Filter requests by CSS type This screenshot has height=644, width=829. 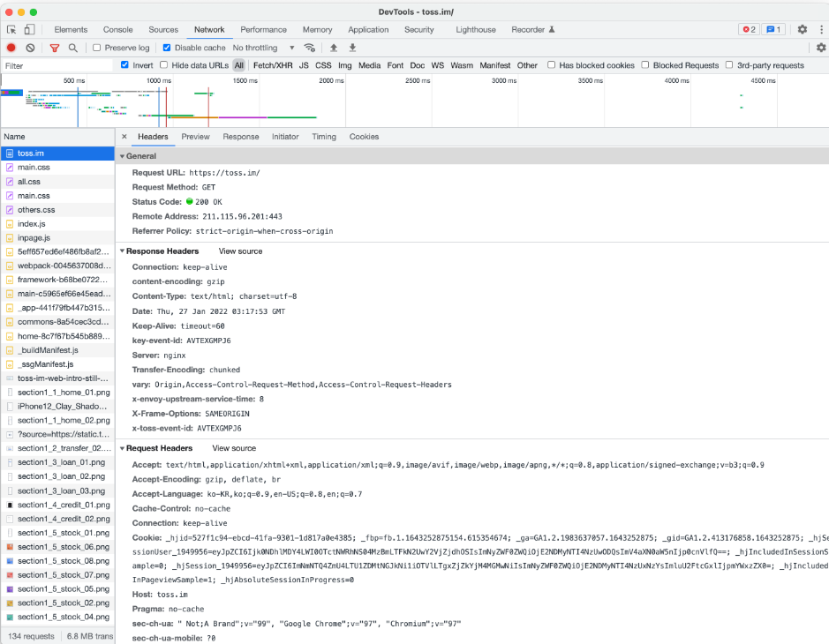tap(323, 65)
